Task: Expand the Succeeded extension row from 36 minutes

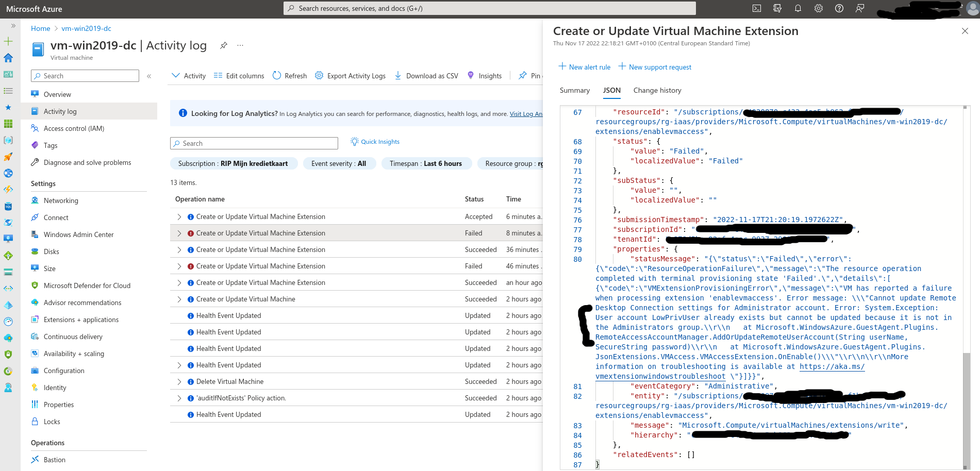Action: pyautogui.click(x=179, y=250)
